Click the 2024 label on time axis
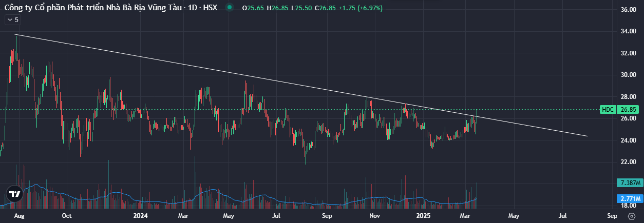This screenshot has height=223, width=644. pyautogui.click(x=140, y=216)
